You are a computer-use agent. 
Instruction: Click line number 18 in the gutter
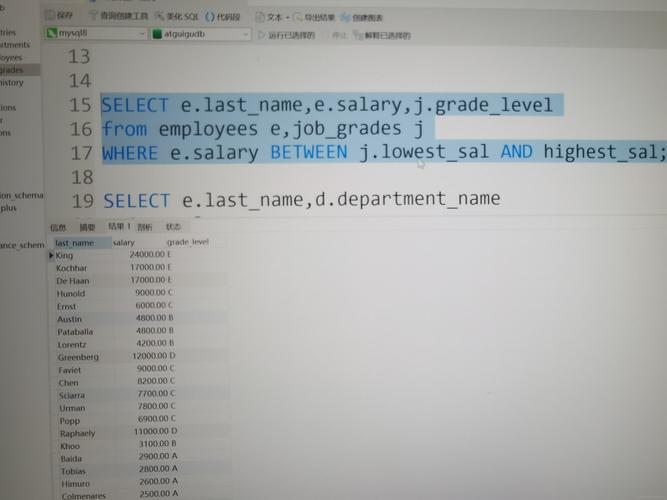tap(82, 177)
